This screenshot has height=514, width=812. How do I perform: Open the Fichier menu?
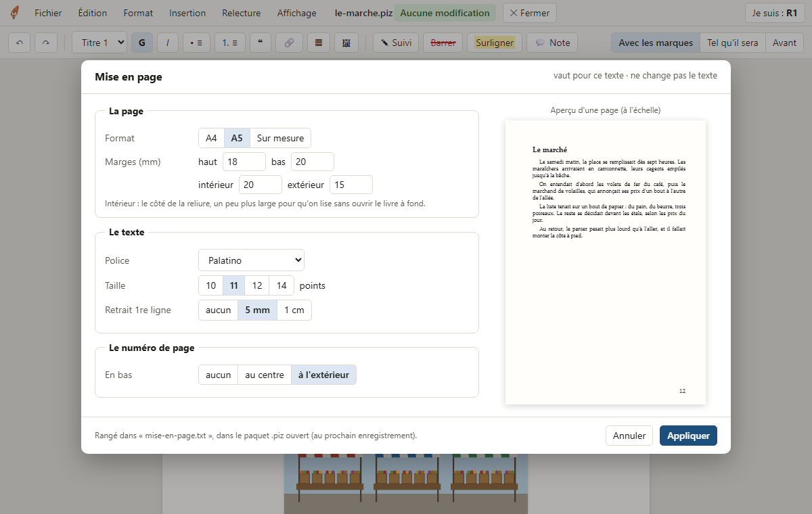48,13
